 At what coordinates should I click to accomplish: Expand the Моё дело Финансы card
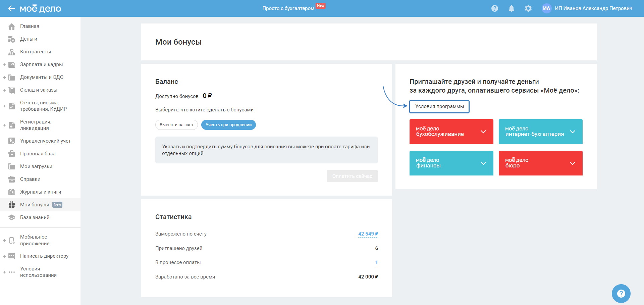pyautogui.click(x=451, y=163)
